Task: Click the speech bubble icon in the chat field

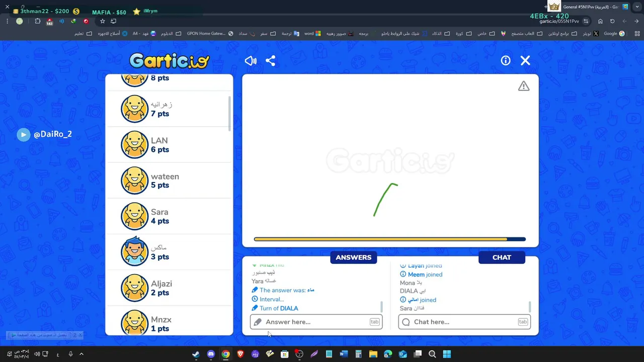Action: 406,322
